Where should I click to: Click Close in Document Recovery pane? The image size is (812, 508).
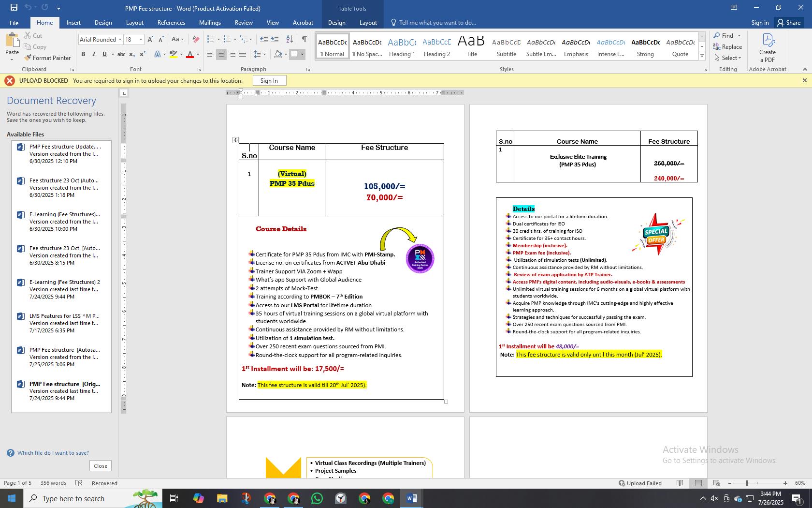click(101, 465)
